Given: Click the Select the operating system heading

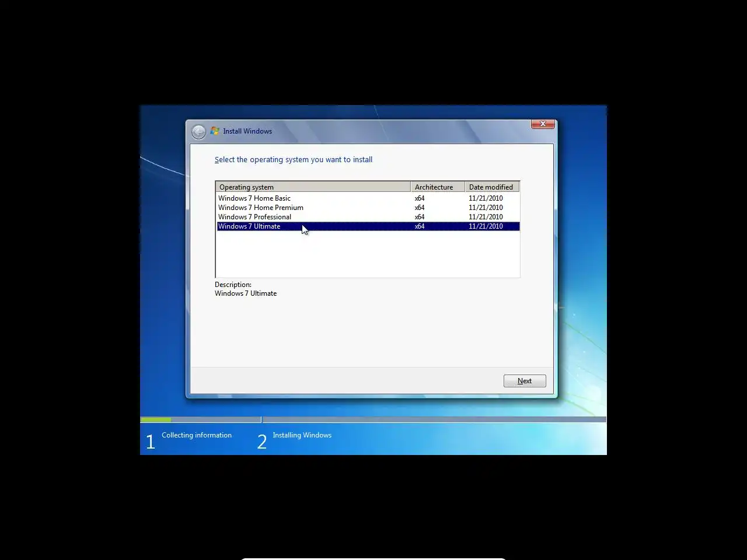Looking at the screenshot, I should point(294,159).
